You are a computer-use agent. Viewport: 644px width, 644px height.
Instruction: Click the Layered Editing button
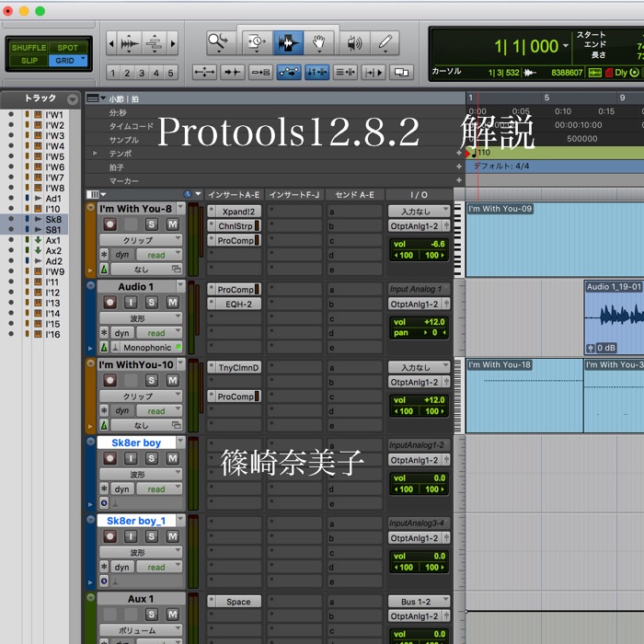pos(401,73)
